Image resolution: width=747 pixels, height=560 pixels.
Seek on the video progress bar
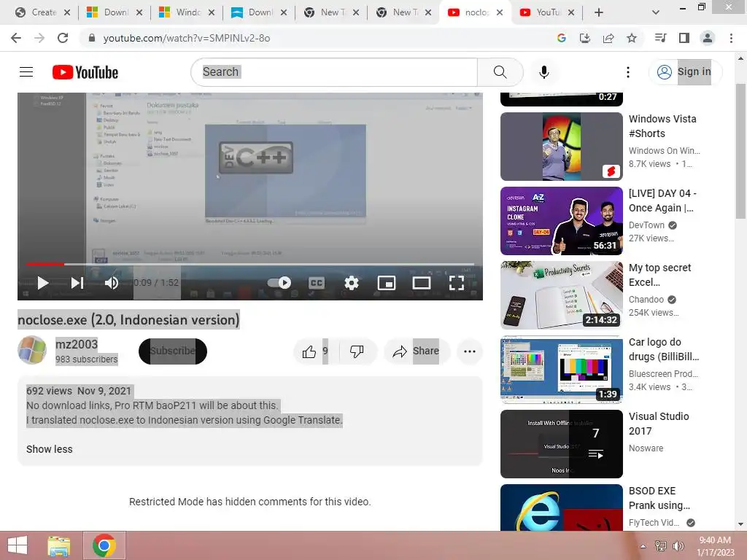(x=250, y=264)
